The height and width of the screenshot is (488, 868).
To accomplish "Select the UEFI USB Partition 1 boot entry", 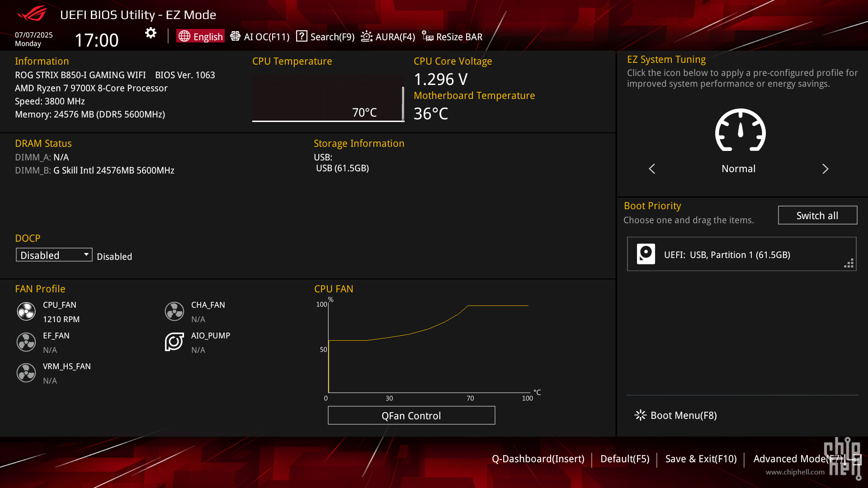I will point(741,254).
